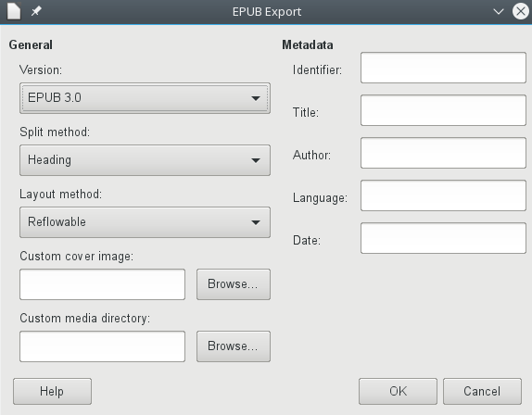Select the Language input box
Image resolution: width=532 pixels, height=415 pixels.
click(443, 195)
